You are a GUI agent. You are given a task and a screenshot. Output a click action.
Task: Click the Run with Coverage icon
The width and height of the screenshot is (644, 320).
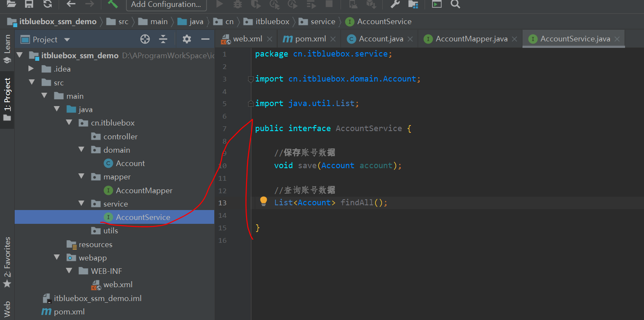[x=256, y=4]
